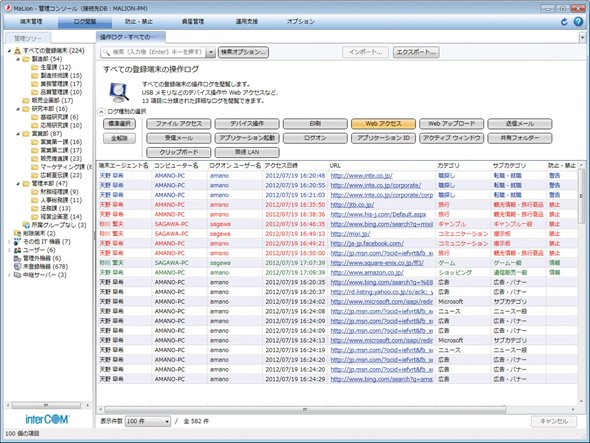Click the 全解除 button
The image size is (590, 443).
point(120,138)
